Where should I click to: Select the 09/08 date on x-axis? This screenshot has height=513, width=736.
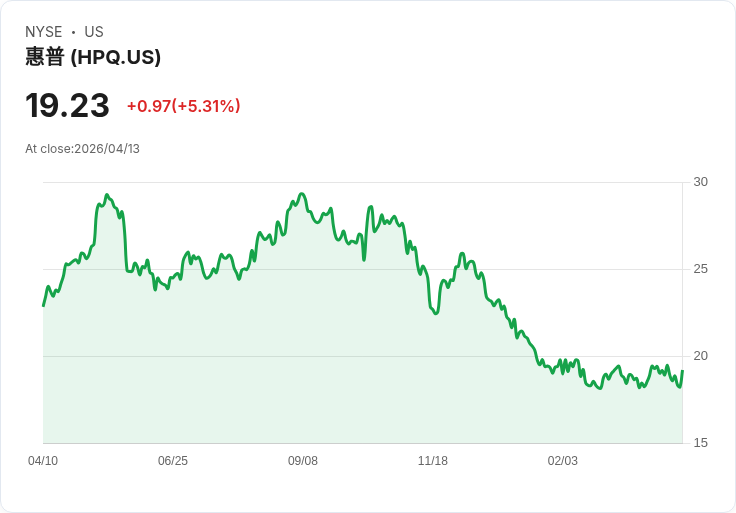(303, 461)
